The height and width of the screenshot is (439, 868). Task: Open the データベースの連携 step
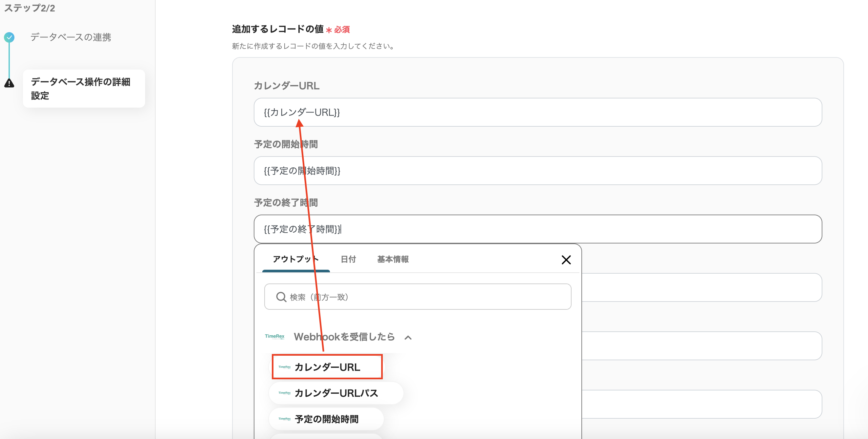pos(71,37)
